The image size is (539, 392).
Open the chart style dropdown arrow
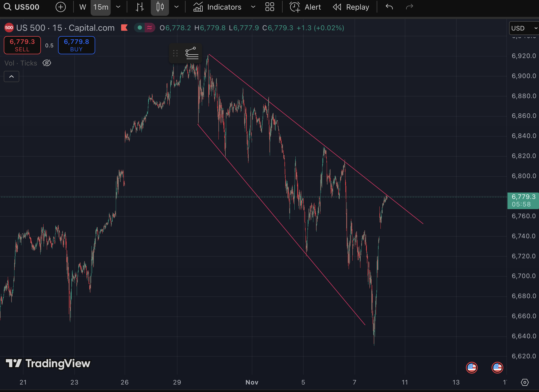point(176,7)
